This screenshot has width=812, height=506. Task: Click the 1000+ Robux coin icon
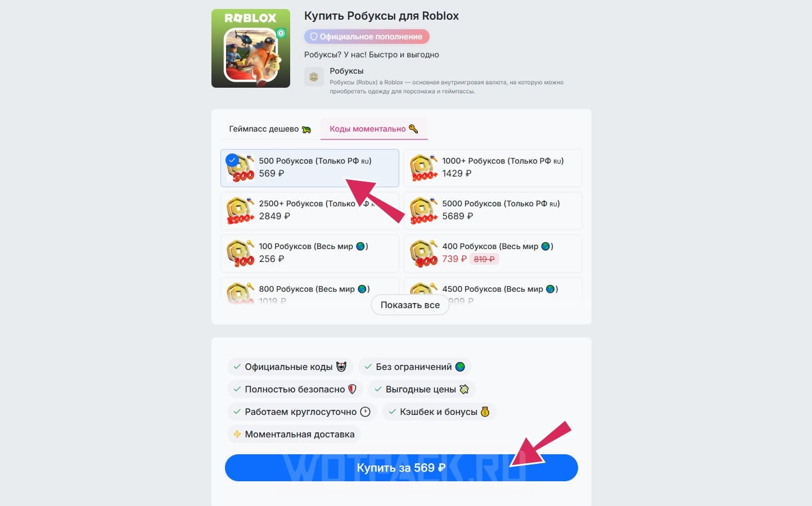click(x=423, y=168)
